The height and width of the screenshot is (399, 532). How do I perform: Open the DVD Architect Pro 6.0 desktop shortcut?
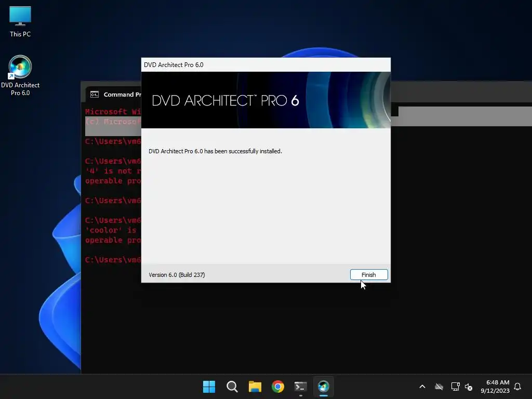20,76
